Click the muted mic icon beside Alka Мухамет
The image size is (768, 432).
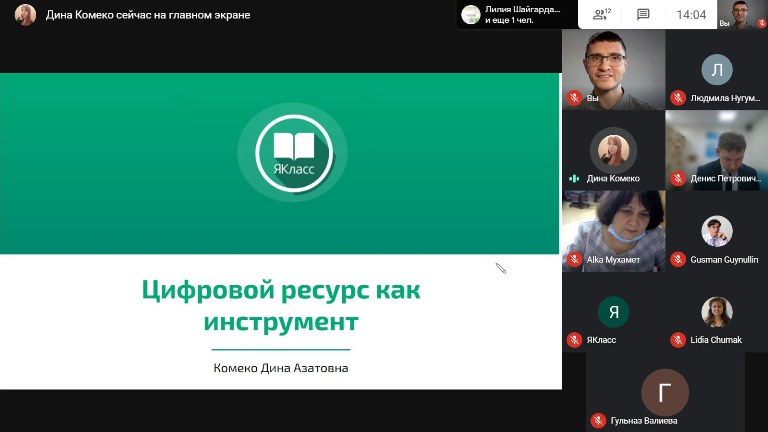tap(574, 259)
